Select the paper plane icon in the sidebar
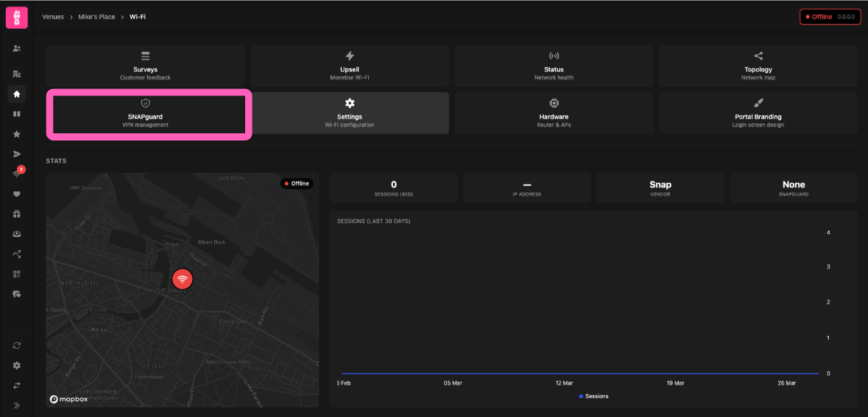Image resolution: width=868 pixels, height=417 pixels. tap(16, 154)
